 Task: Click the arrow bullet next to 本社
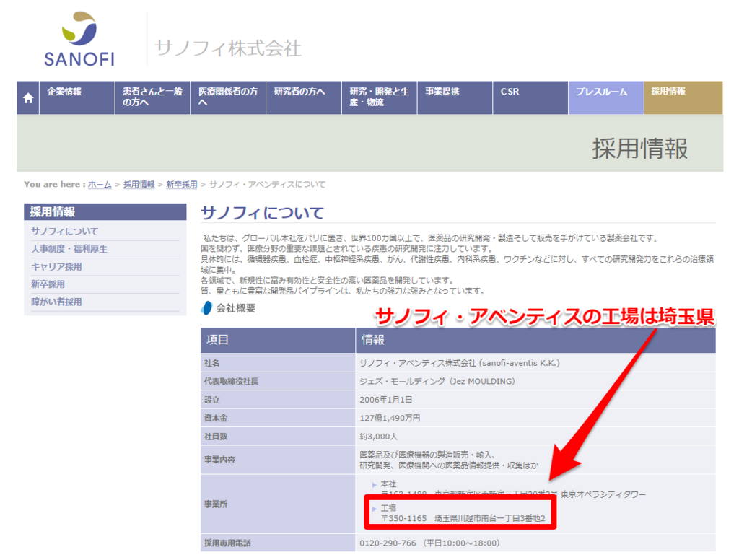[375, 484]
